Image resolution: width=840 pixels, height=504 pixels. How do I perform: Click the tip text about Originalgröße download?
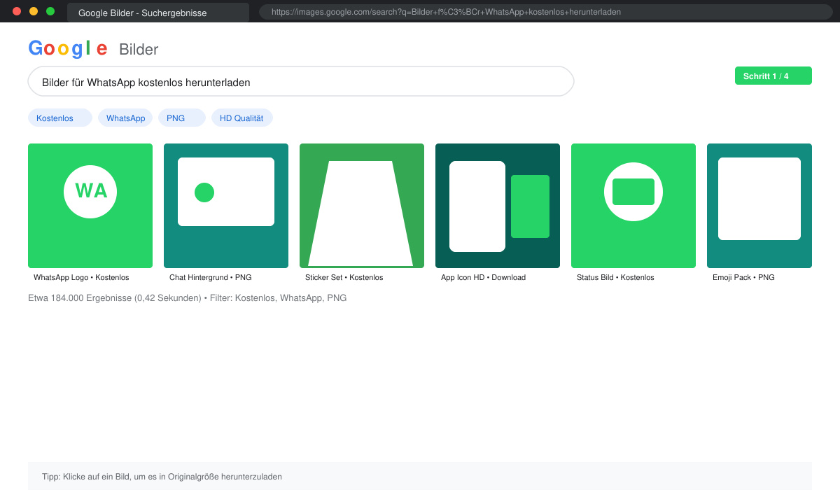162,477
